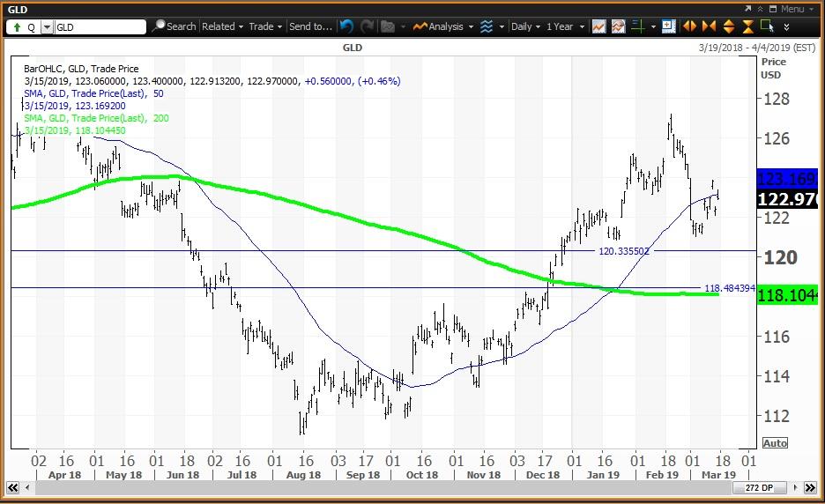Viewport: 825px width, 504px height.
Task: Click the blue Undo arrow
Action: [x=346, y=26]
